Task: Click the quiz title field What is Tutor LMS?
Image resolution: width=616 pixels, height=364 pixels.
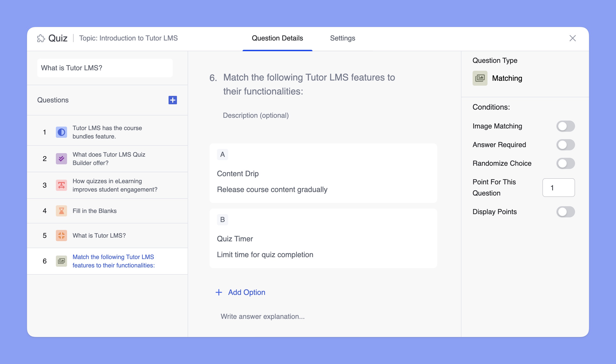Action: [x=105, y=68]
